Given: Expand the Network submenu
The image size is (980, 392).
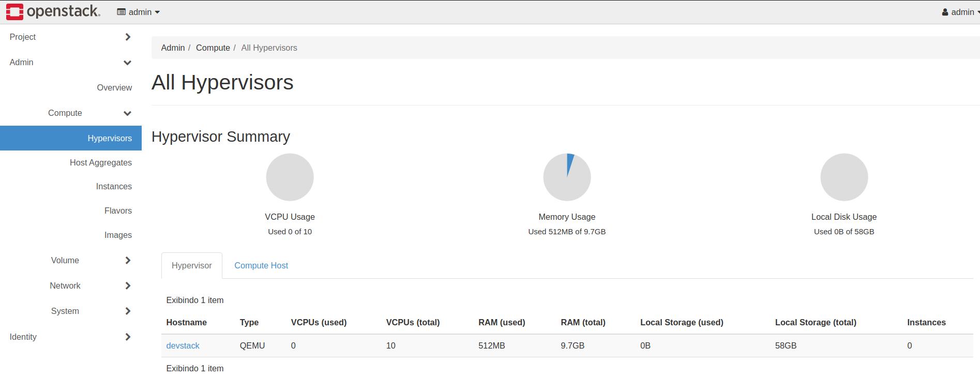Looking at the screenshot, I should [89, 286].
